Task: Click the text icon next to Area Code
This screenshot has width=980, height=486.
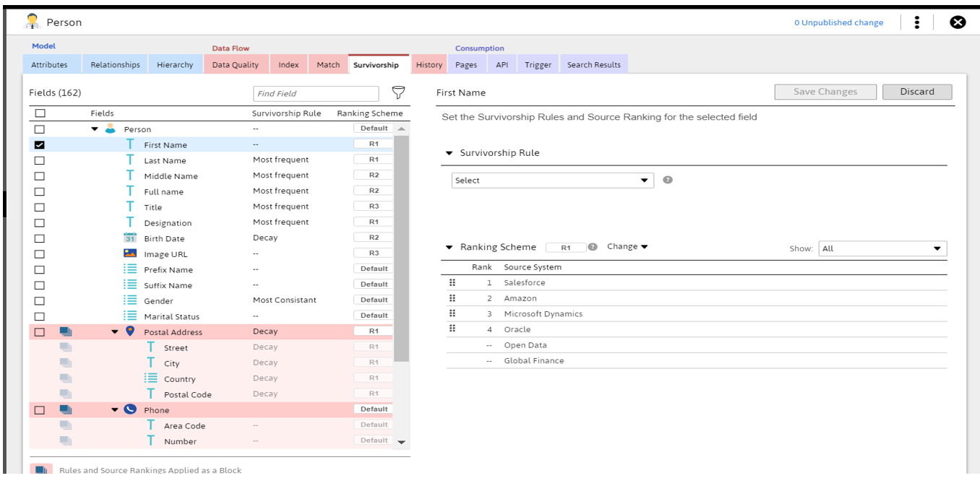Action: (x=151, y=425)
